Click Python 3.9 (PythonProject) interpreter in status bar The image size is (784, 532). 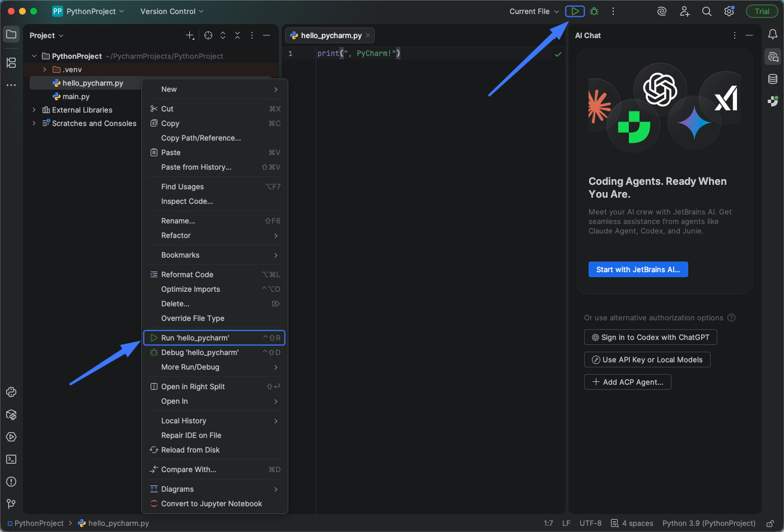pyautogui.click(x=709, y=523)
